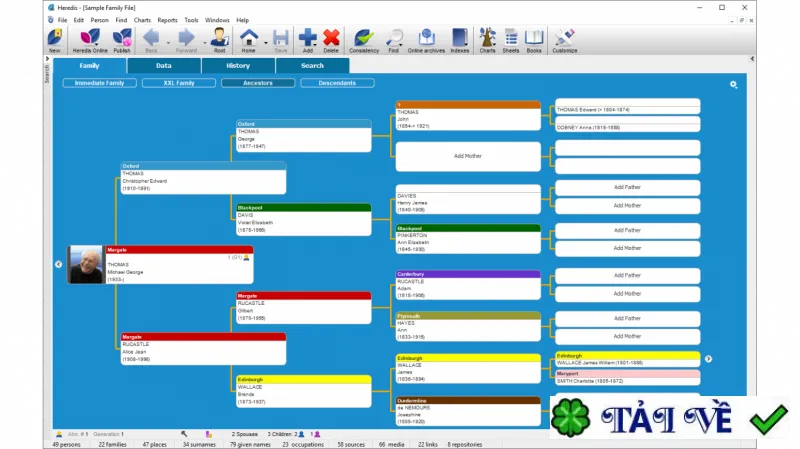Open chart settings gear icon
The width and height of the screenshot is (800, 449).
click(733, 85)
